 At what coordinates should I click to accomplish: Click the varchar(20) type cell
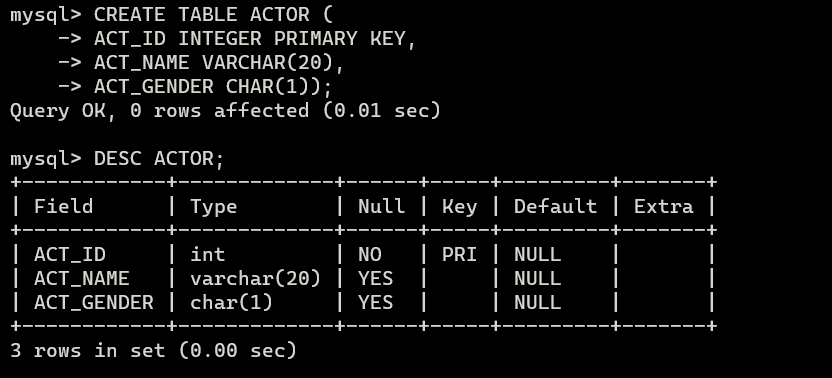(x=256, y=279)
